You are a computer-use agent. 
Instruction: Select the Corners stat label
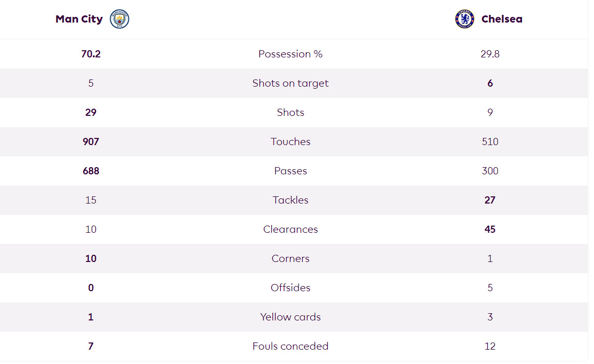click(290, 258)
